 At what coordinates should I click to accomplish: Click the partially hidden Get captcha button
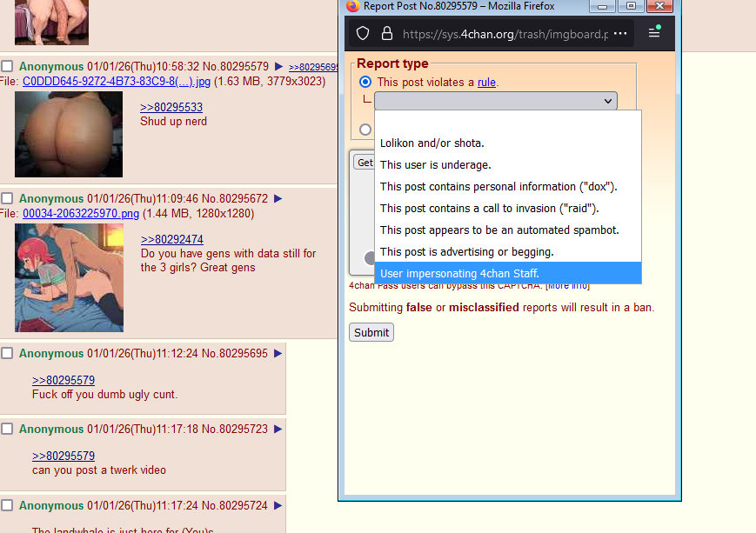(364, 163)
